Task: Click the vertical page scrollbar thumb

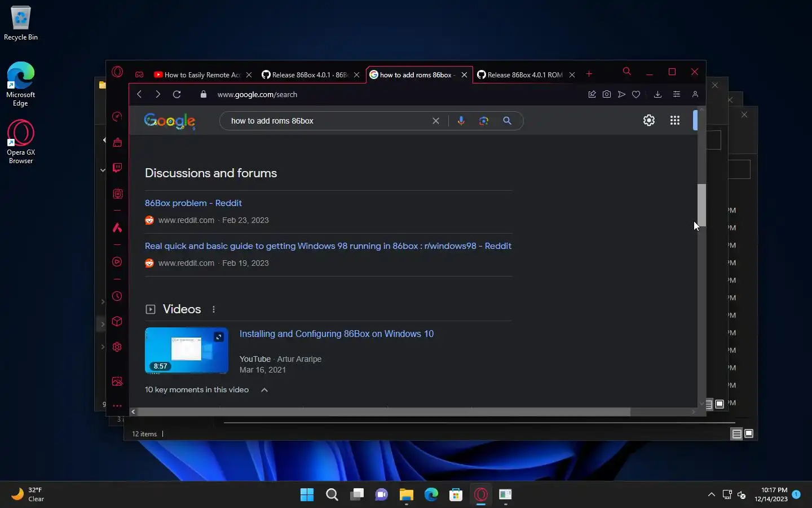Action: point(702,205)
